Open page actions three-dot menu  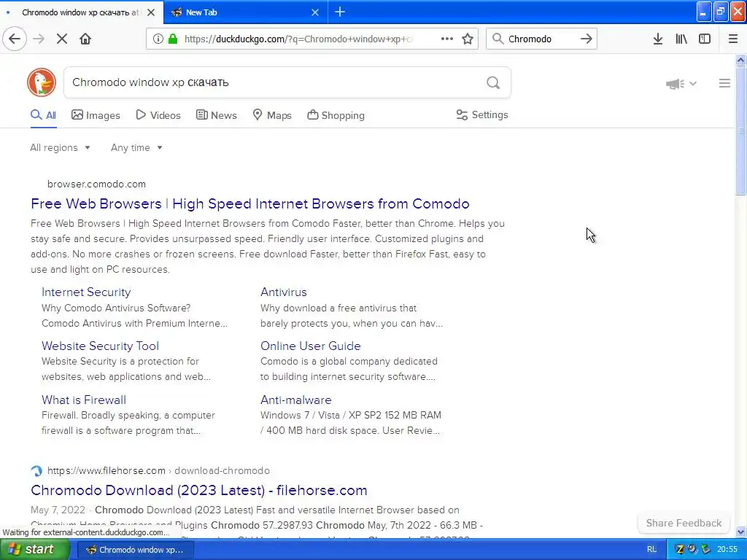pyautogui.click(x=447, y=39)
